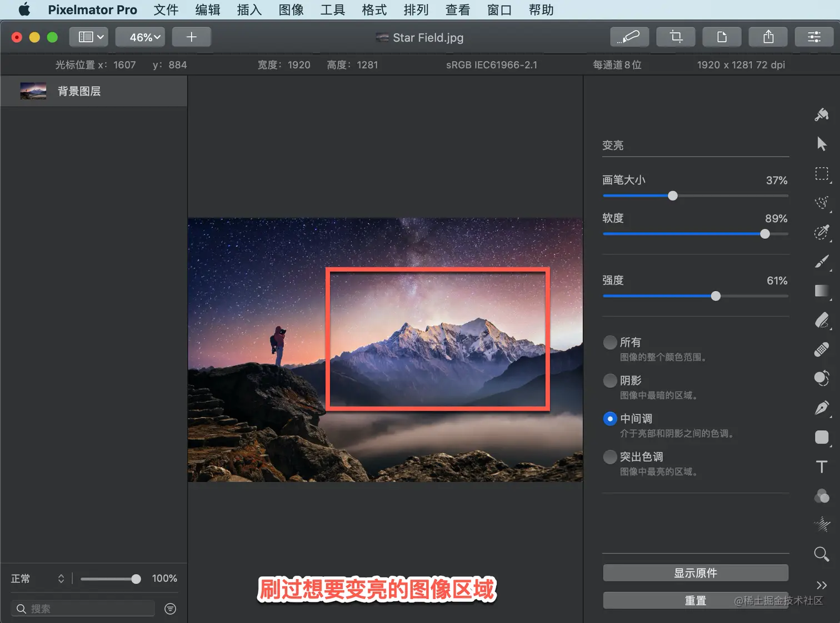Add a new layer with plus button
This screenshot has height=623, width=840.
coord(191,37)
